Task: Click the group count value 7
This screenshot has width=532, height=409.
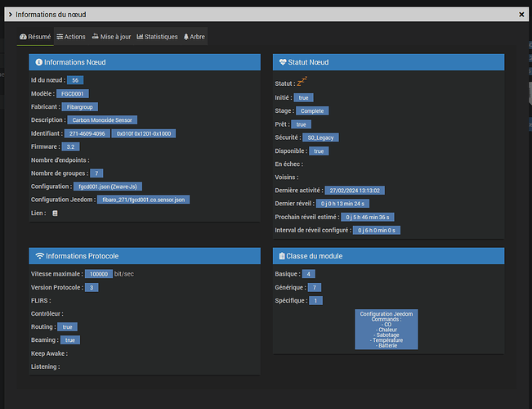Action: pyautogui.click(x=96, y=173)
